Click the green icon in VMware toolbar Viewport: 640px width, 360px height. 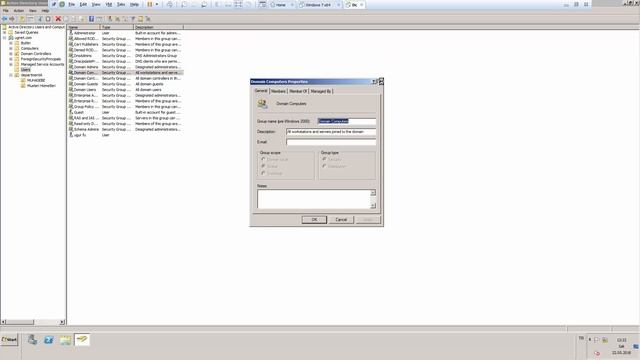pos(62,4)
